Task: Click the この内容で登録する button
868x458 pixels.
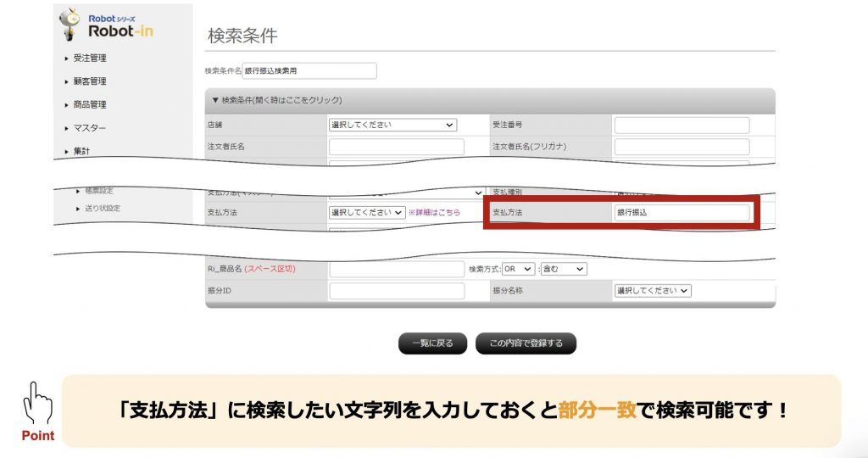Action: (x=526, y=343)
